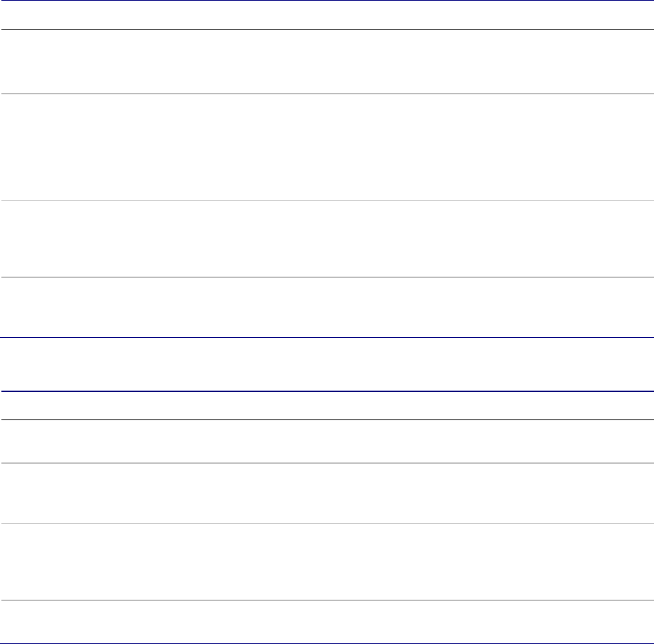This screenshot has height=644, width=654.
Task: Click the gray divider below the upper table's first row
Action: (327, 94)
